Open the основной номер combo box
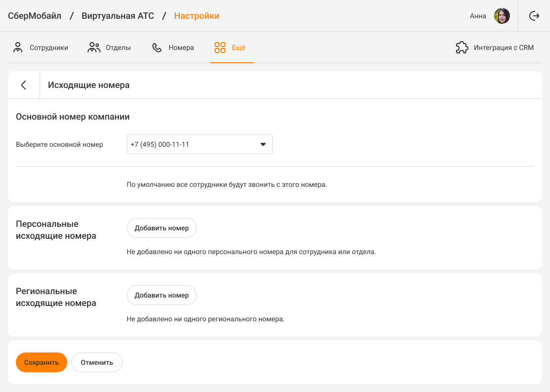 click(x=193, y=144)
